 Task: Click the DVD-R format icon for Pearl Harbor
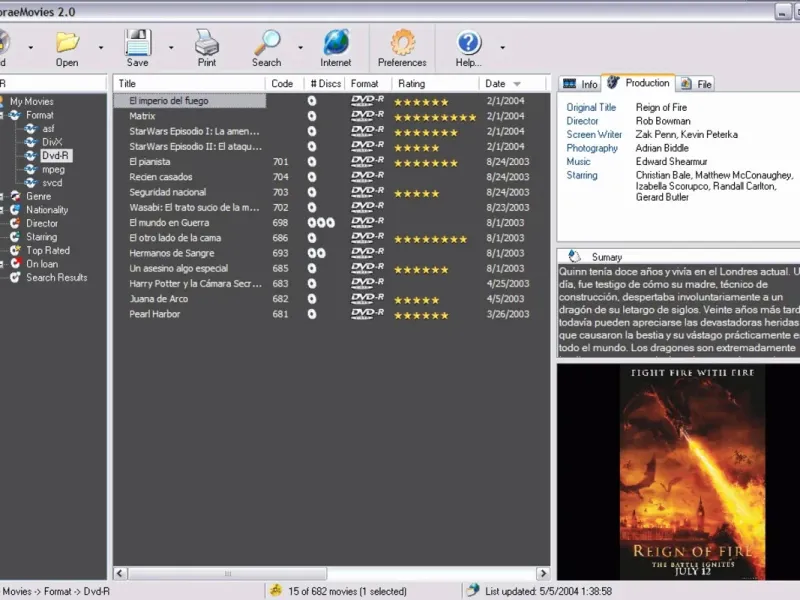coord(367,314)
